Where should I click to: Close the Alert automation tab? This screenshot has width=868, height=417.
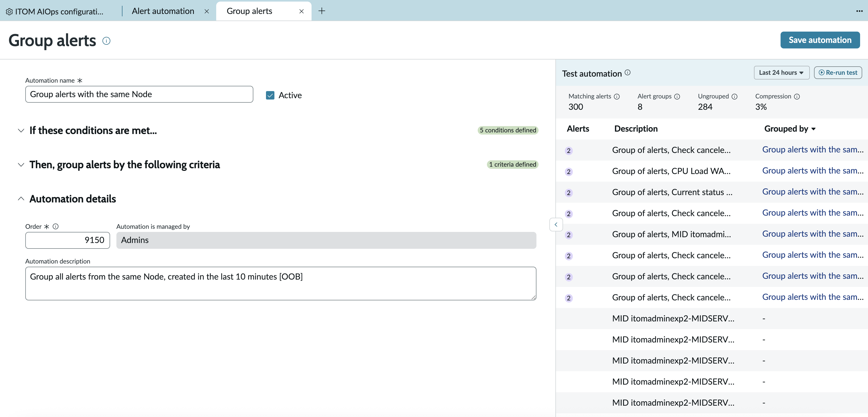point(206,12)
